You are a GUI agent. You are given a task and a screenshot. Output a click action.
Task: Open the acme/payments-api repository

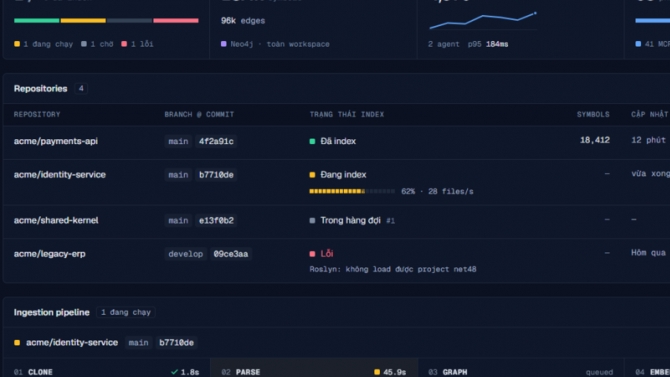pyautogui.click(x=56, y=141)
